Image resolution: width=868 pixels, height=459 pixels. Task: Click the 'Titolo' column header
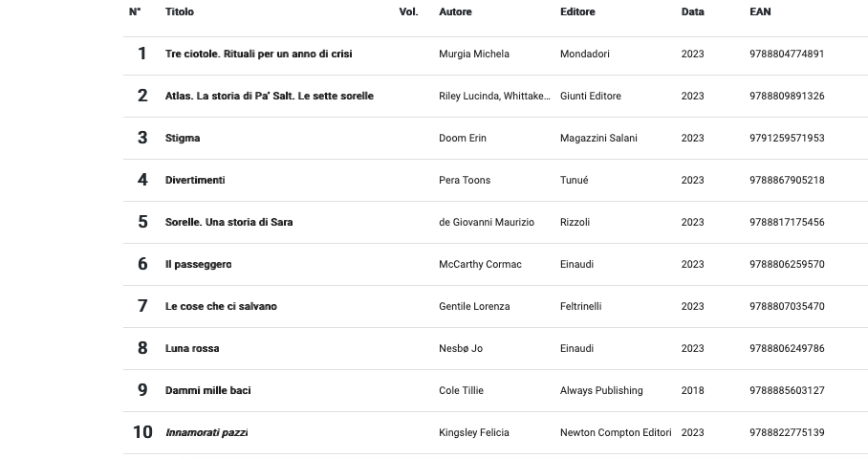(179, 12)
